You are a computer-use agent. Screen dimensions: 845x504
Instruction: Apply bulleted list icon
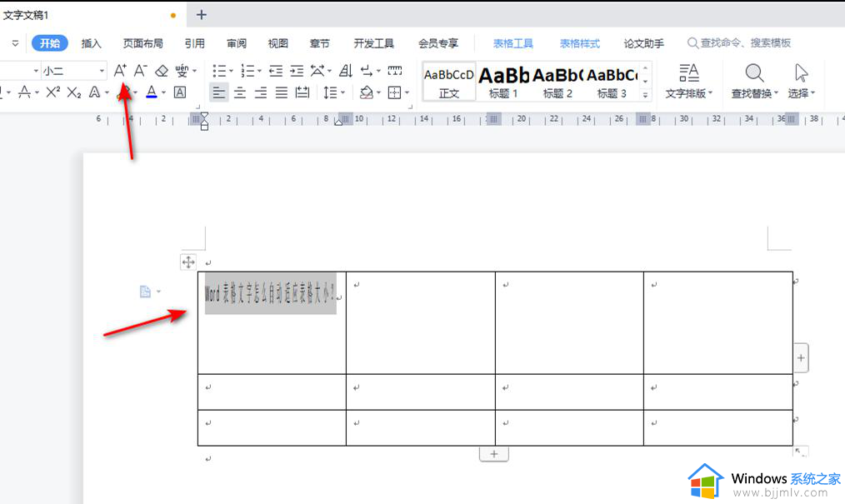click(x=219, y=71)
